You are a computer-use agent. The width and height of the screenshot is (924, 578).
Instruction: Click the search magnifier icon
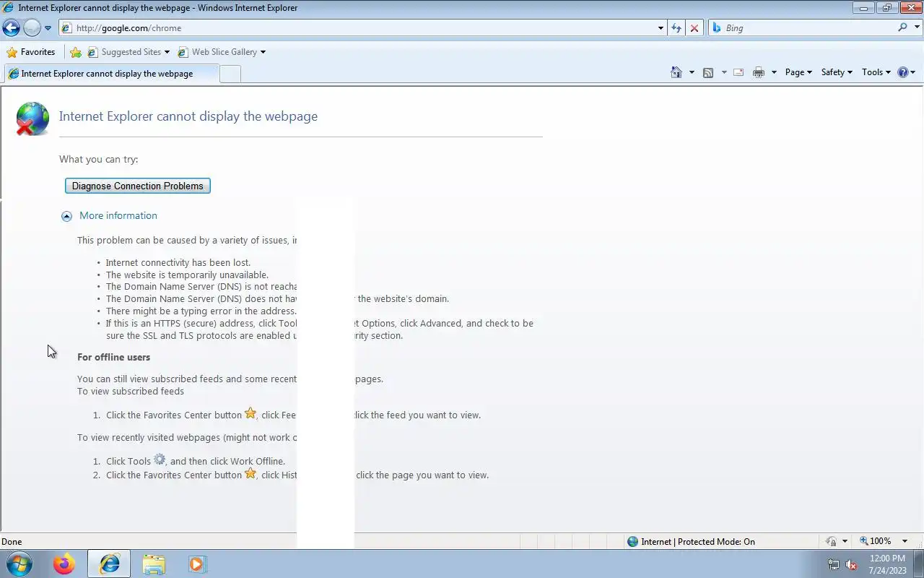(x=902, y=27)
